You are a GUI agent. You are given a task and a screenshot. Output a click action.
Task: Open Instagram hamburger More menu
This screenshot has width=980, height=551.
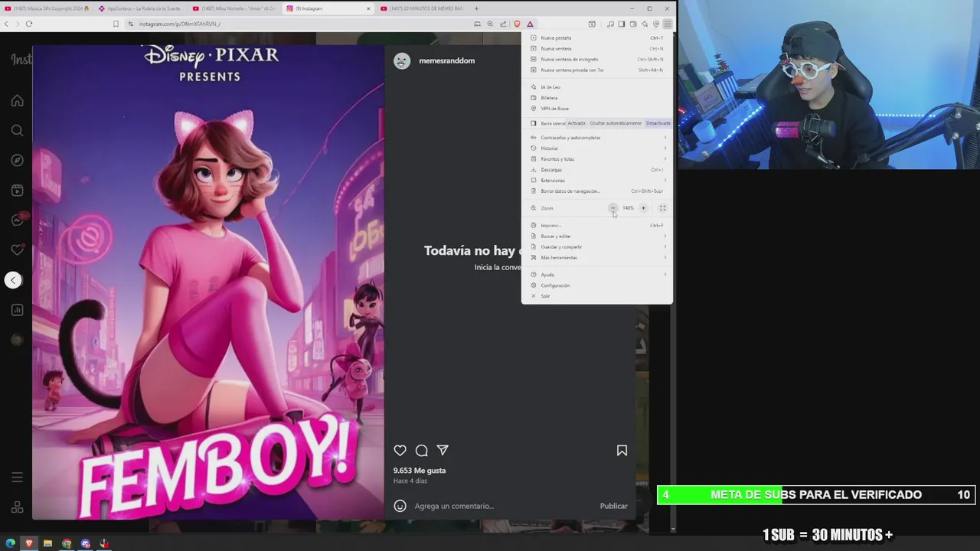pyautogui.click(x=17, y=478)
